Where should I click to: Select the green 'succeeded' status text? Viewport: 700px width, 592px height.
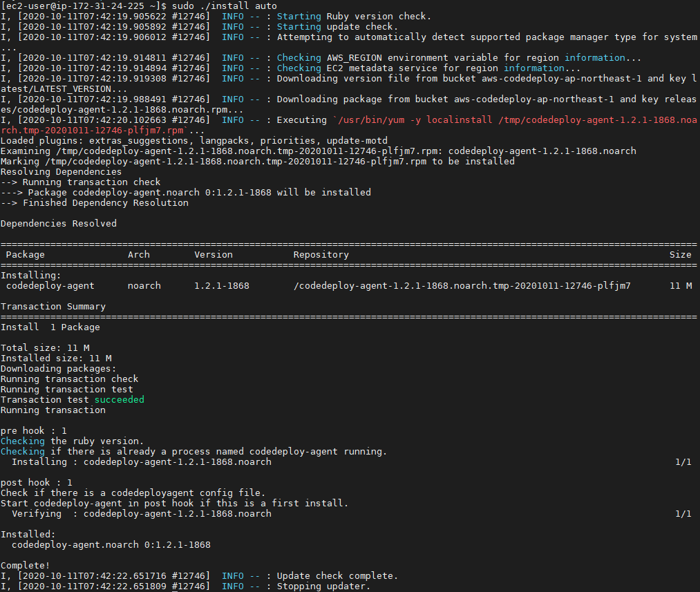(x=119, y=399)
